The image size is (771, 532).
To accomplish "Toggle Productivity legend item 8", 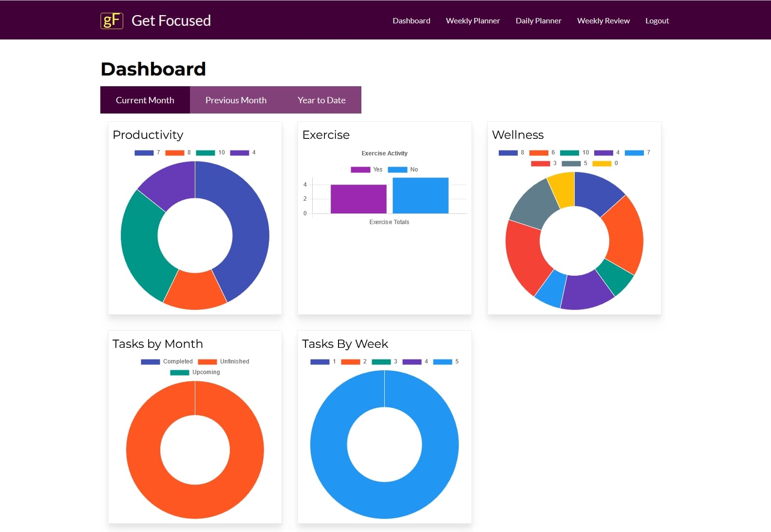I will coord(178,152).
